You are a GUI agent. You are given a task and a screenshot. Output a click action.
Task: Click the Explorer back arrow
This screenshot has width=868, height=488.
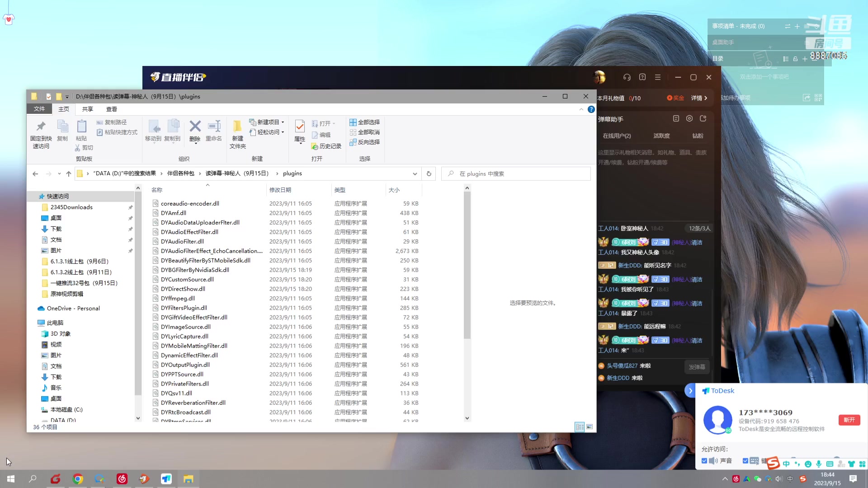click(x=35, y=174)
